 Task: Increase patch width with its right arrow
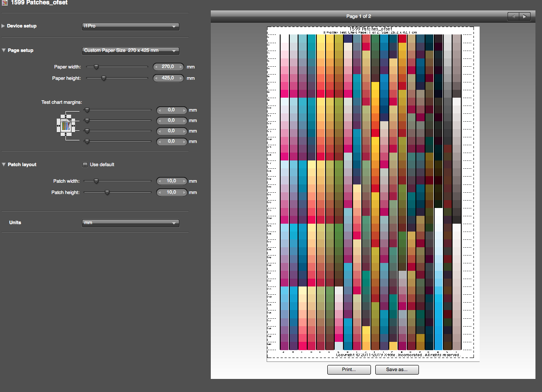[184, 181]
